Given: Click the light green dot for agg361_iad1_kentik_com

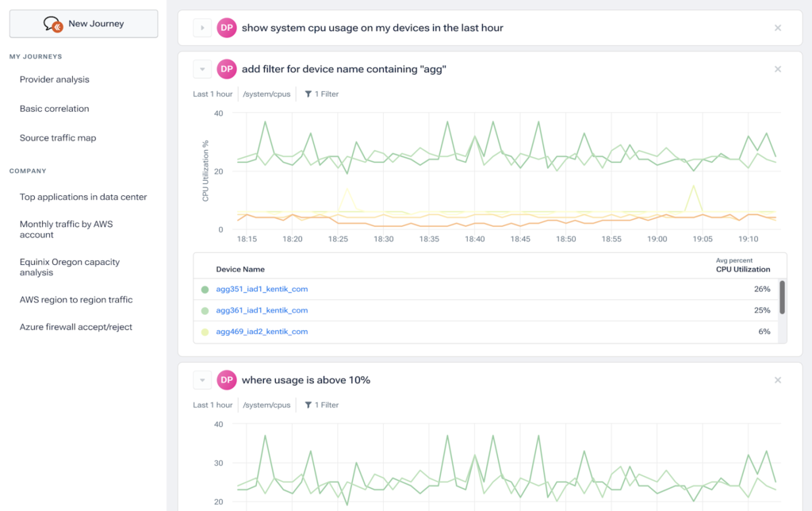Looking at the screenshot, I should tap(205, 311).
